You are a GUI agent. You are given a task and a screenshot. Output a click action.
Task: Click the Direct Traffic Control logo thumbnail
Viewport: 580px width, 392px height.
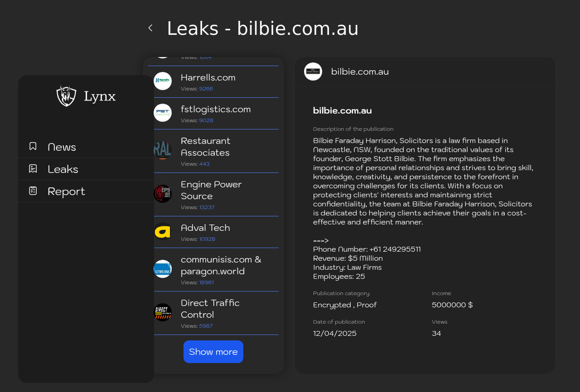[x=163, y=312]
